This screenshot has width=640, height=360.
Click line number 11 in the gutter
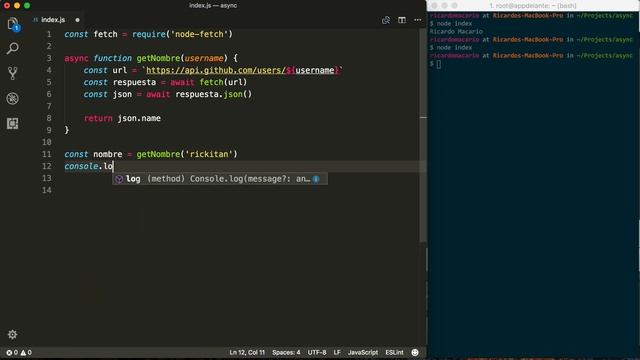(47, 154)
